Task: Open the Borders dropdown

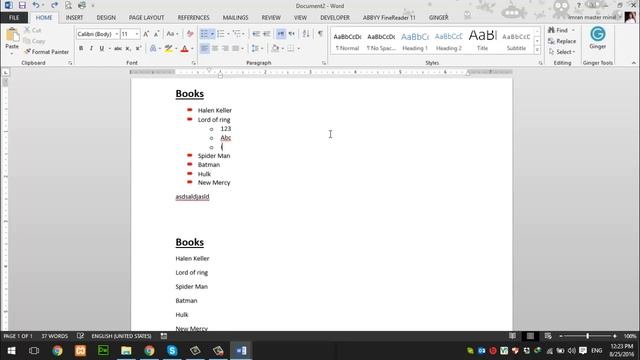Action: (299, 49)
